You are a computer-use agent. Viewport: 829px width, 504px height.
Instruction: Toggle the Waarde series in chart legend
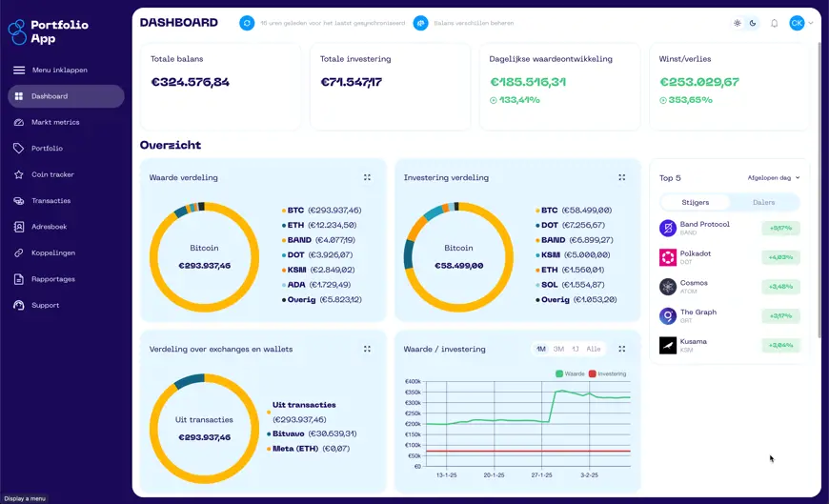click(x=570, y=373)
